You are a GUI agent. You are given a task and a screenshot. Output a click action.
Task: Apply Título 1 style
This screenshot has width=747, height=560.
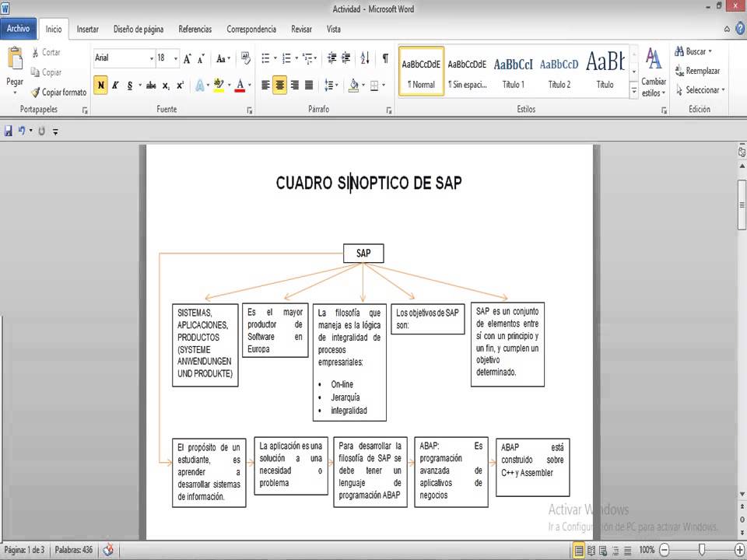pos(513,72)
